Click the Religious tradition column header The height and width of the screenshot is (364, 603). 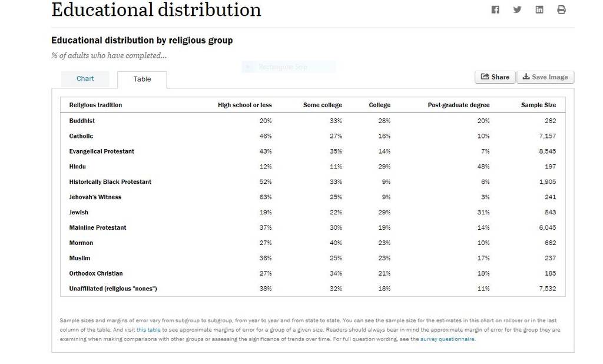click(95, 105)
